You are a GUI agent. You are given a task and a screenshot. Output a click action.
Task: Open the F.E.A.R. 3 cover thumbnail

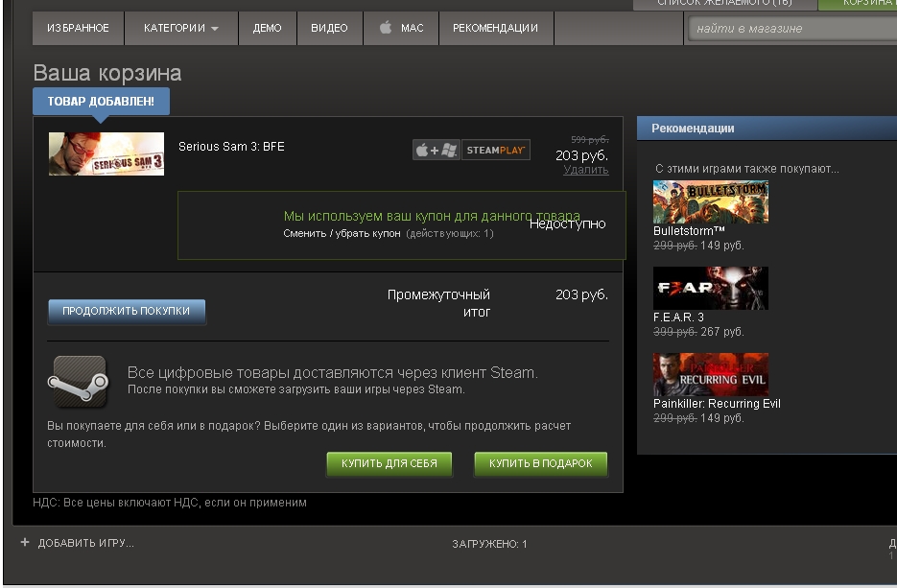tap(711, 289)
